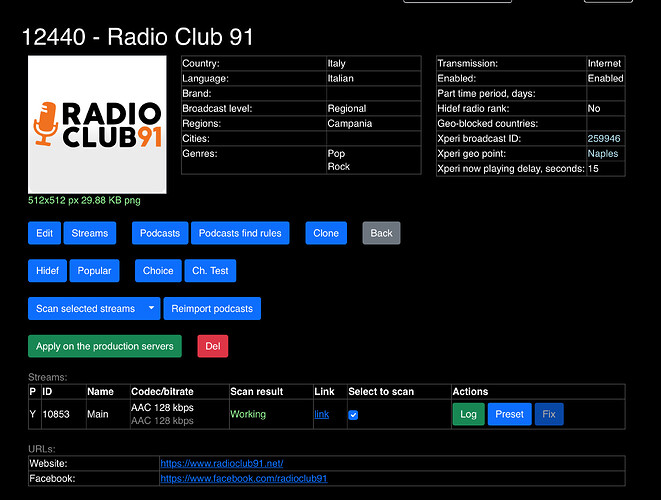Screen dimensions: 661x500
Task: Apply on the production servers
Action: point(105,346)
